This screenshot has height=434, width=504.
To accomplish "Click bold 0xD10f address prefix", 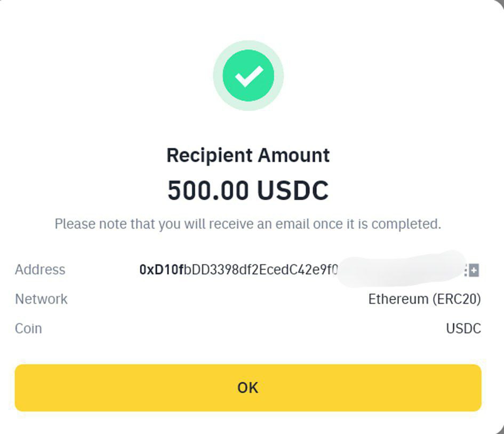I will [x=162, y=270].
